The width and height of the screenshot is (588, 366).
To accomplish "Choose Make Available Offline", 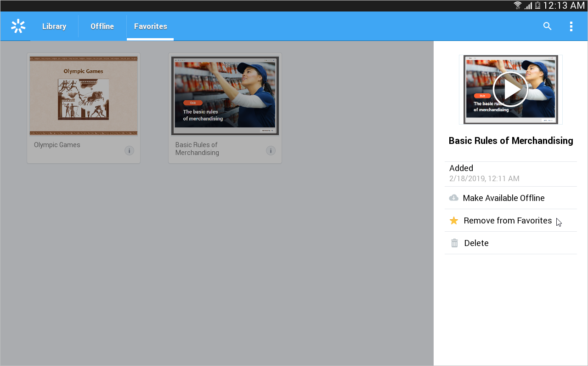I will click(503, 198).
